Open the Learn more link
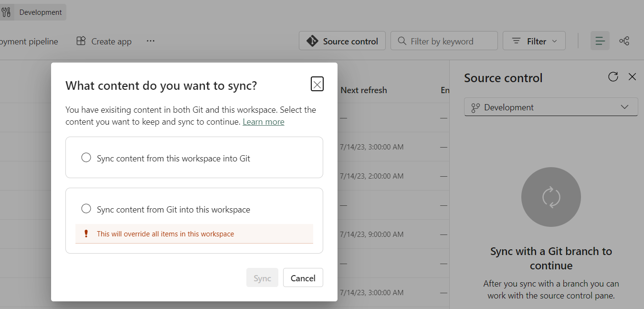644x309 pixels. pyautogui.click(x=263, y=122)
